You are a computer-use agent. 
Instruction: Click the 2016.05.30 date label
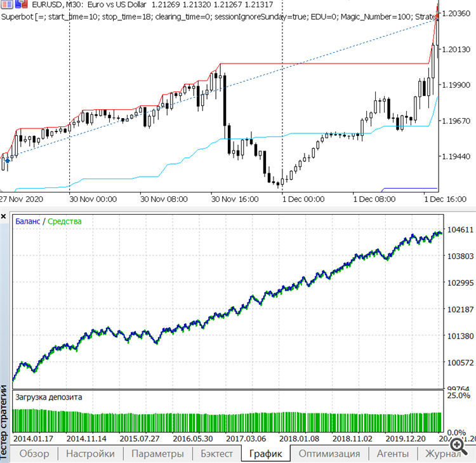[193, 439]
